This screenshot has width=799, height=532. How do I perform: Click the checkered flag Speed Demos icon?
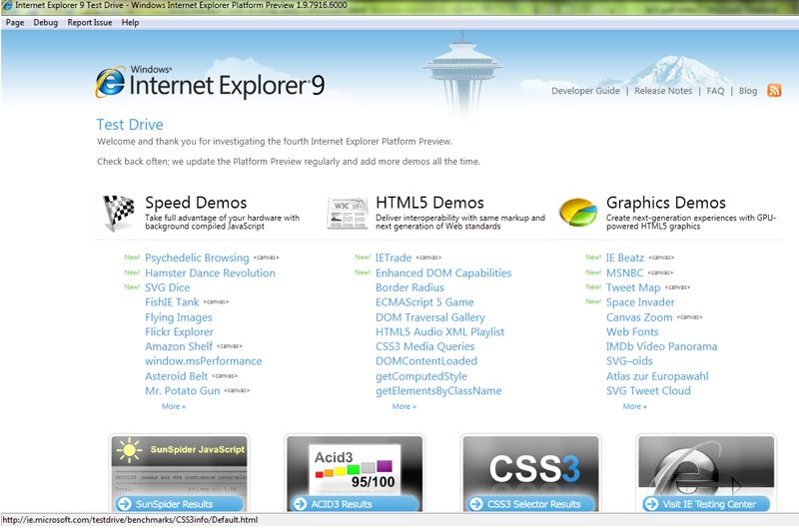point(118,213)
